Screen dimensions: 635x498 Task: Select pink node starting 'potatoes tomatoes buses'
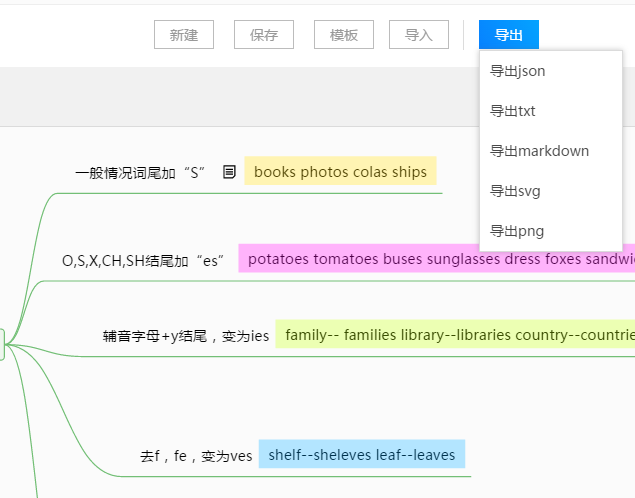(x=437, y=258)
